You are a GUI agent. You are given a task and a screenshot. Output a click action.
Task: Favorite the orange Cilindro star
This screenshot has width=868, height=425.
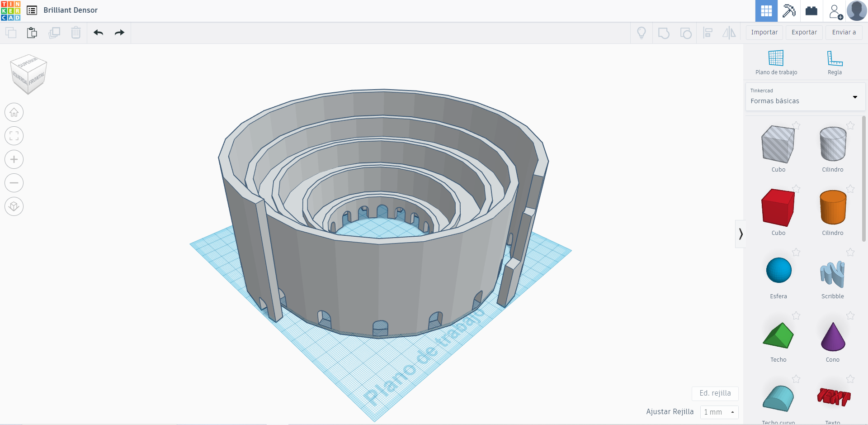pyautogui.click(x=850, y=189)
